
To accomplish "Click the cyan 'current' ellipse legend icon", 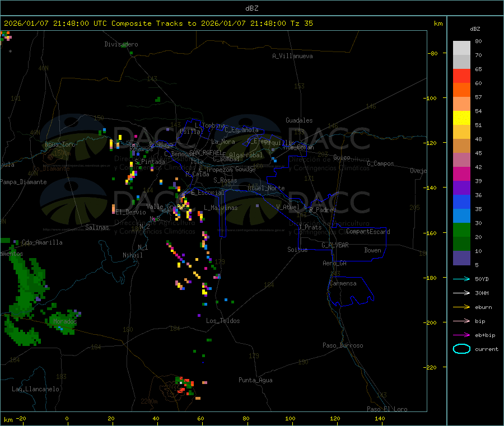I will (x=461, y=349).
